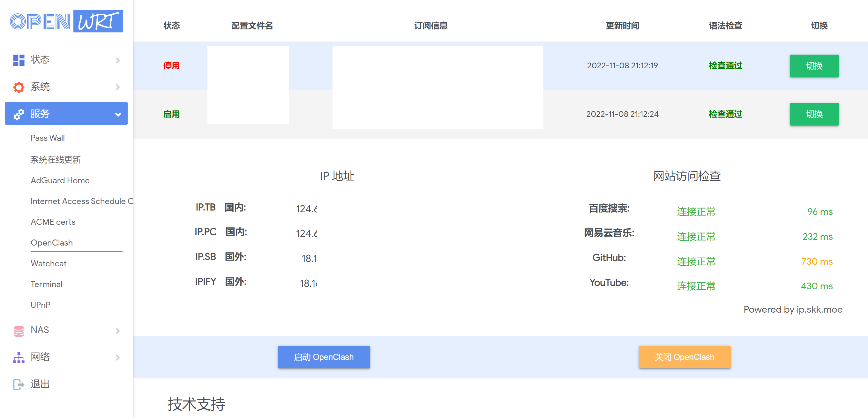Image resolution: width=868 pixels, height=418 pixels.
Task: Click the 状态 grid icon in sidebar
Action: (x=19, y=60)
